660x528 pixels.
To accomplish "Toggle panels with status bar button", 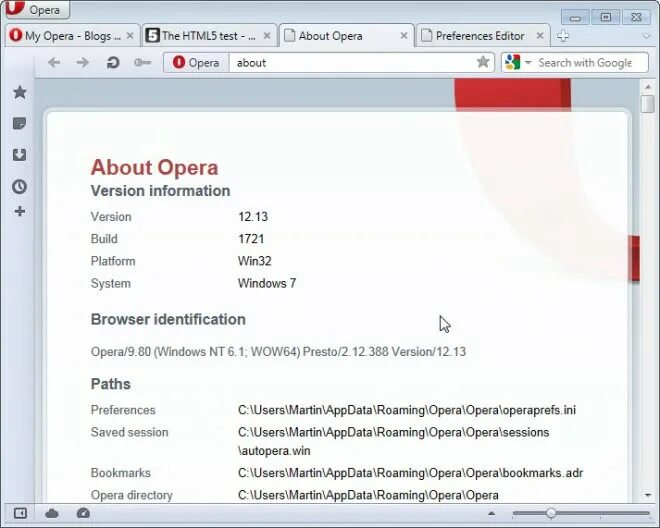I will [20, 513].
